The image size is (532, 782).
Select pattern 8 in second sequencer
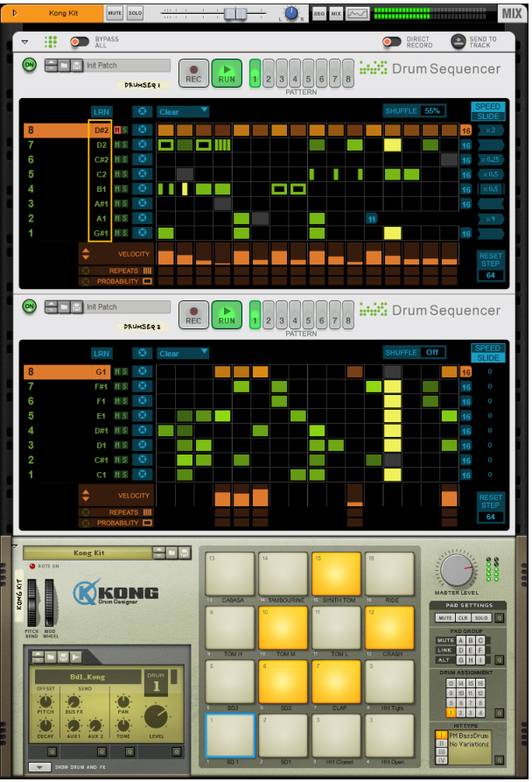click(x=348, y=321)
